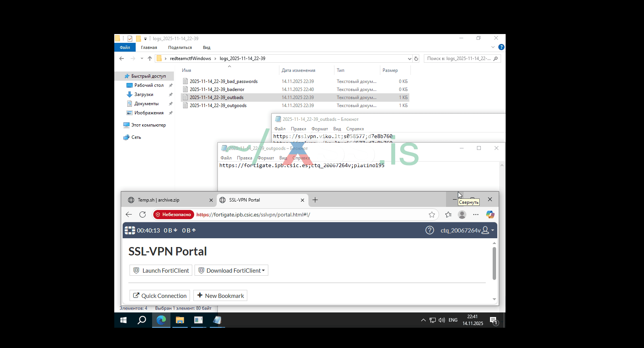Click the Launch FortiClient button

(161, 270)
